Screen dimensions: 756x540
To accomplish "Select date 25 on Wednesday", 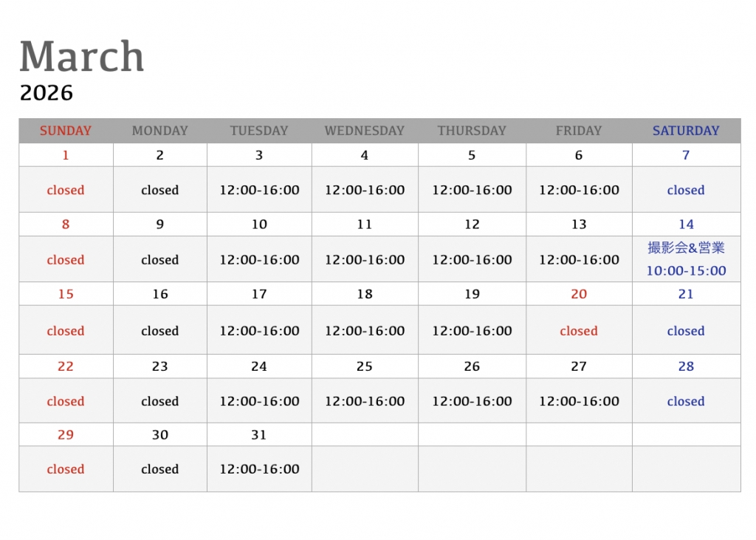I will pos(365,366).
